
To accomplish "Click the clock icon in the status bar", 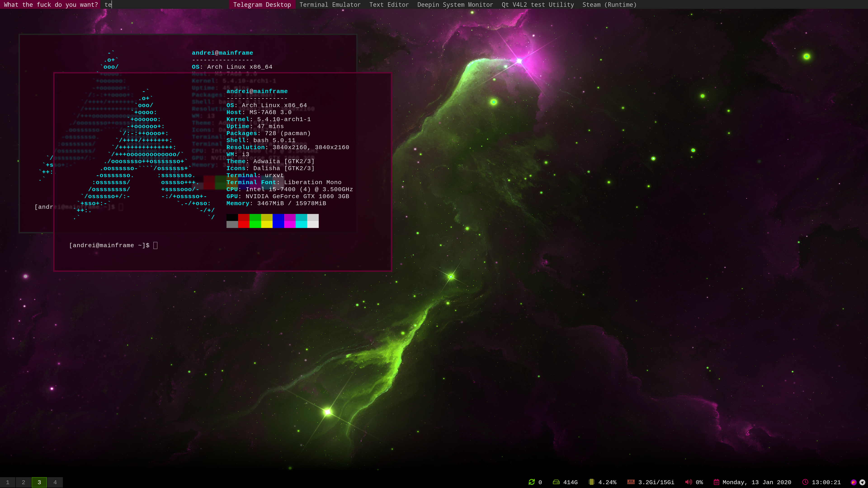I will [805, 482].
